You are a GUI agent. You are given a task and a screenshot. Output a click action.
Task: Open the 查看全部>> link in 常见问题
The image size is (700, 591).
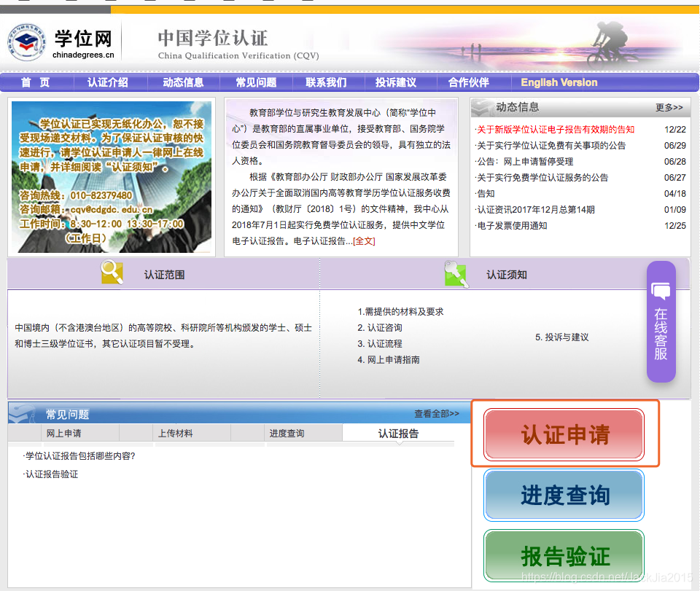click(437, 413)
